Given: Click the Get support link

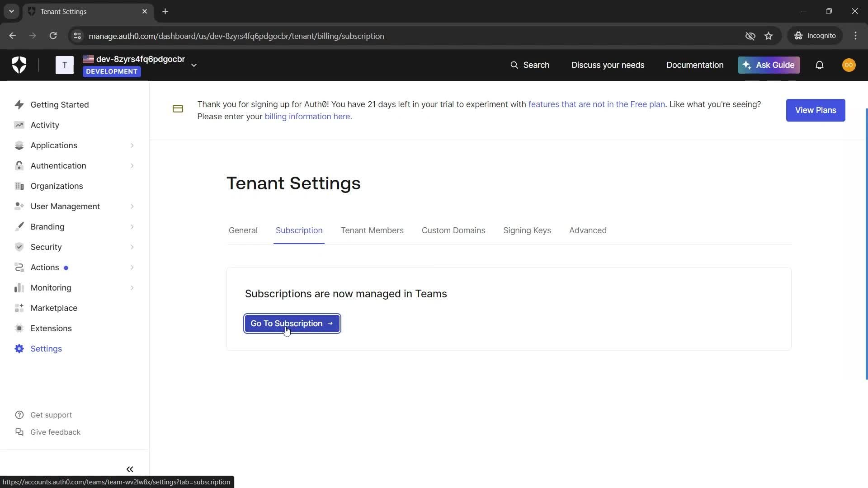Looking at the screenshot, I should coord(51,415).
